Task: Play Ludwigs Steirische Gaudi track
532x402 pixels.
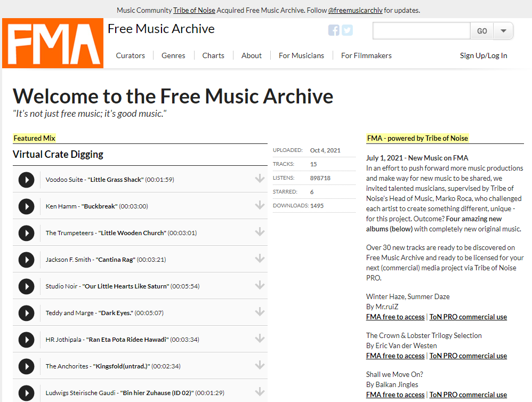Action: [27, 393]
